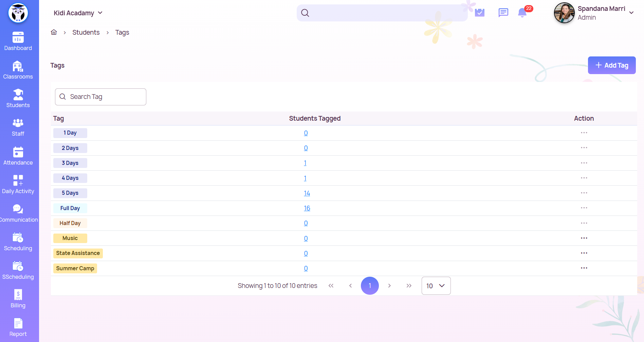Open the chat messages icon
The height and width of the screenshot is (342, 644).
coord(503,13)
